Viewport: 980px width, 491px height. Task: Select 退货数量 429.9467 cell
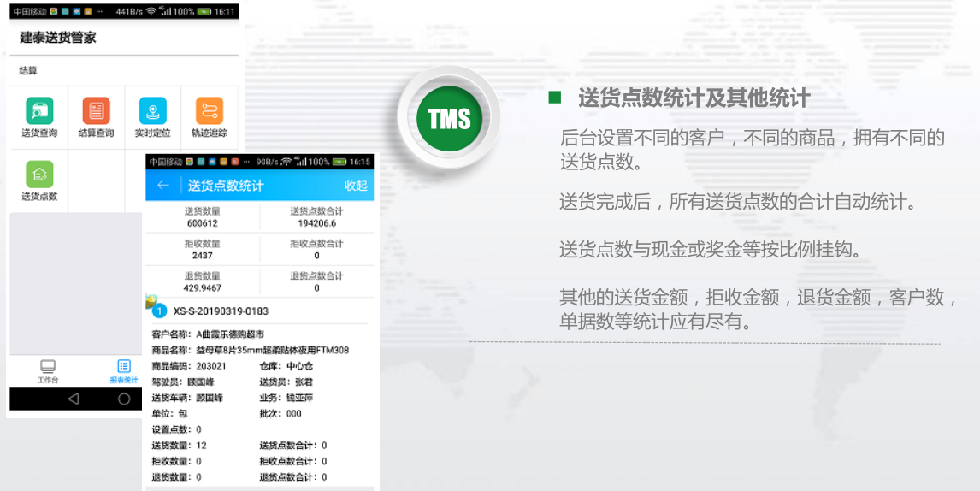[x=203, y=282]
